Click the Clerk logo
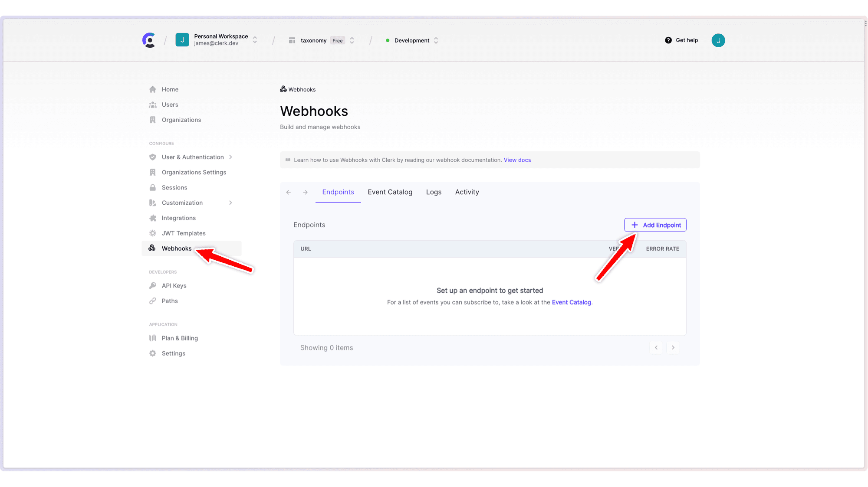868x487 pixels. [149, 40]
